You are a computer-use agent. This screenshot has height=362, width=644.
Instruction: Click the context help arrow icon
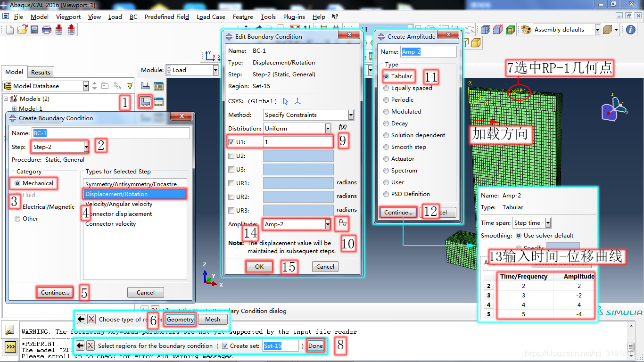click(x=335, y=16)
